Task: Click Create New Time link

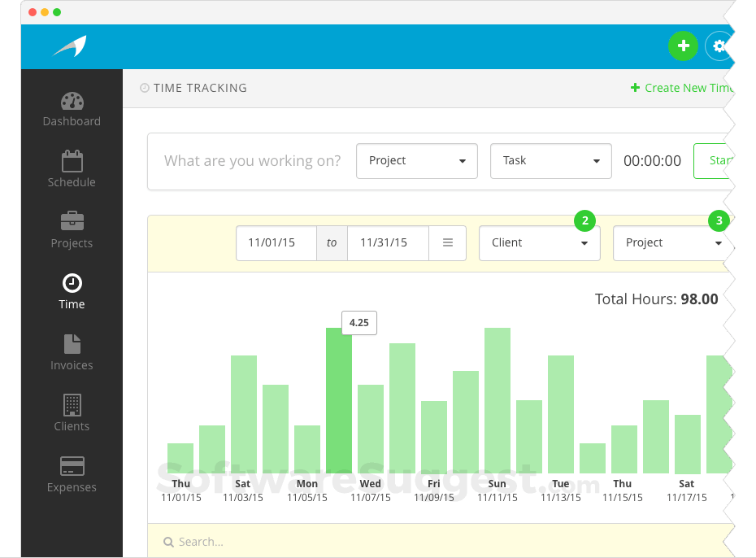Action: pos(683,88)
